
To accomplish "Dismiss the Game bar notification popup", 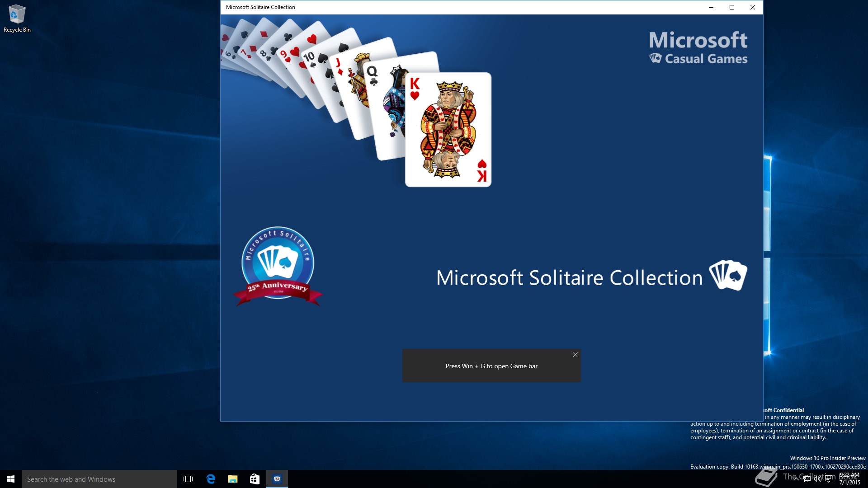I will point(575,355).
